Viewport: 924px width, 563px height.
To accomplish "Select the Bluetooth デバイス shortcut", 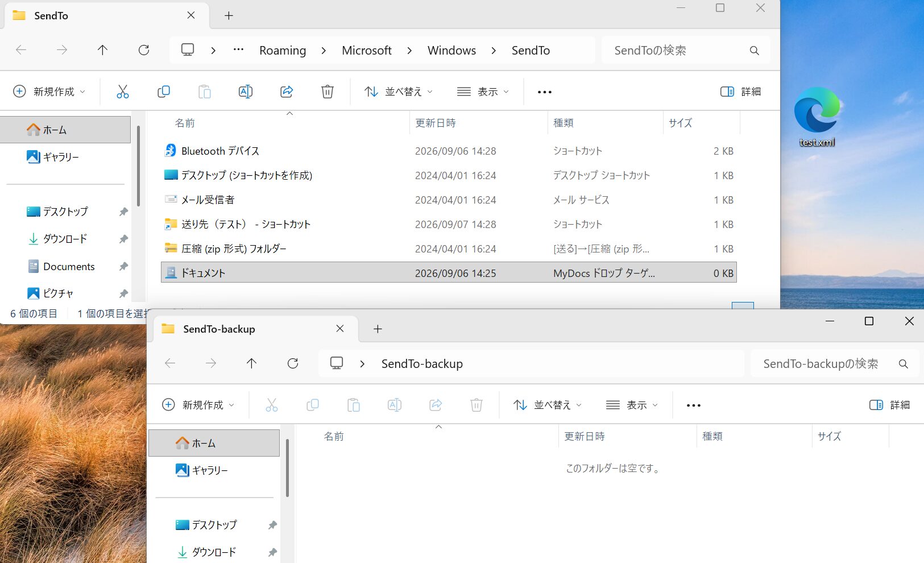I will tap(220, 151).
